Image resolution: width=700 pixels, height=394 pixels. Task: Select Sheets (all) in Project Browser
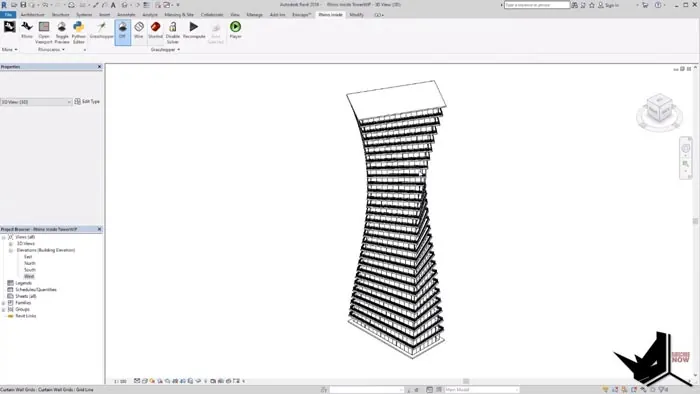tap(25, 296)
